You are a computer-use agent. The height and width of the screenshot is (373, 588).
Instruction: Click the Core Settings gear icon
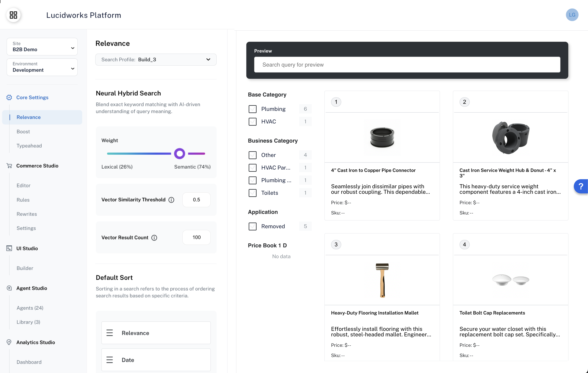click(x=9, y=97)
